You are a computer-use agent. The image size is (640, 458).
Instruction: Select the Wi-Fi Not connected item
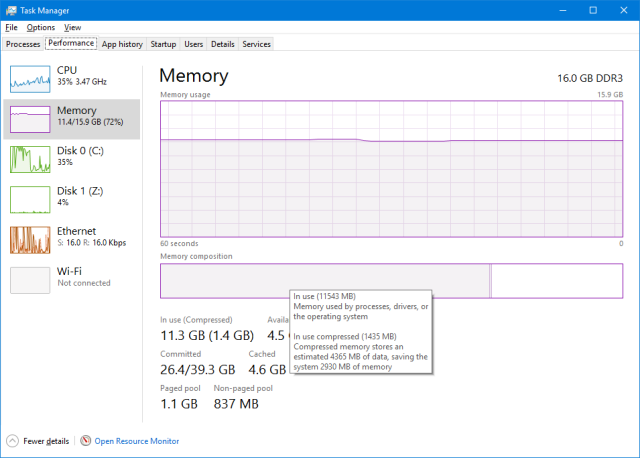click(71, 280)
